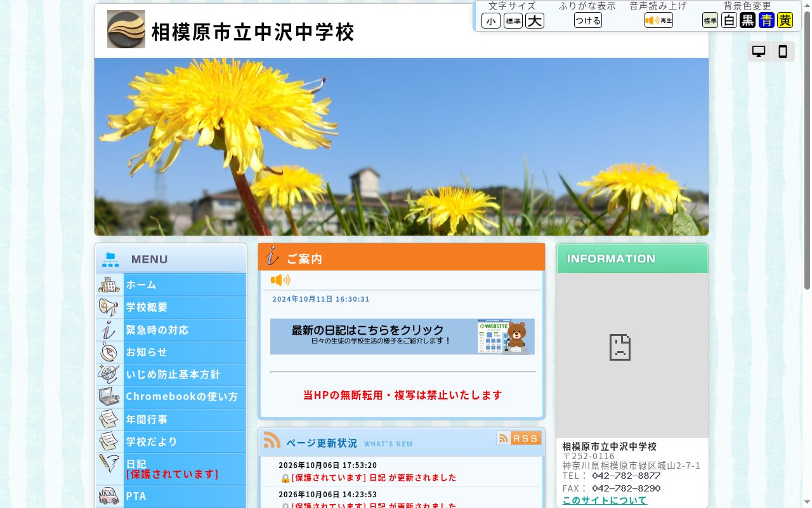The height and width of the screenshot is (508, 812).
Task: Click the orange speaker icon under ご案内
Action: pos(280,280)
